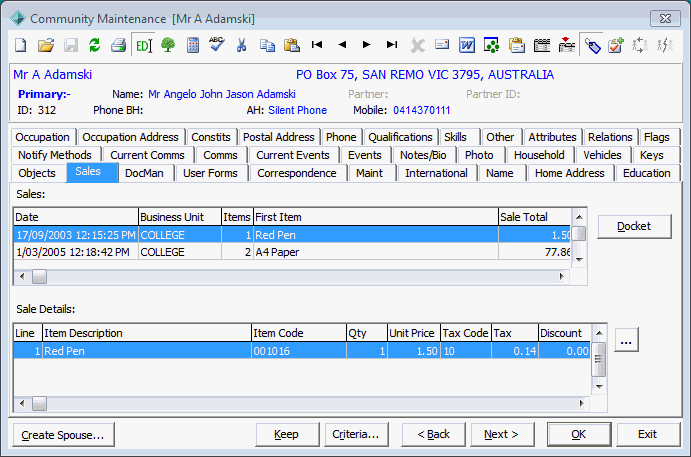
Task: Click the clipboard with envelope icon
Action: (x=516, y=45)
